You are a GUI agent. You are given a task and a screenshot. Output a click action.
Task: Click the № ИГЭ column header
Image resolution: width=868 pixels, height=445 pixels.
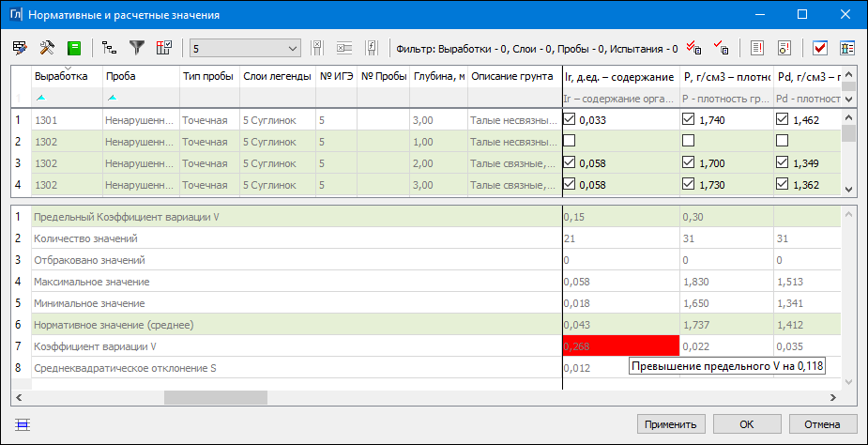[x=336, y=77]
